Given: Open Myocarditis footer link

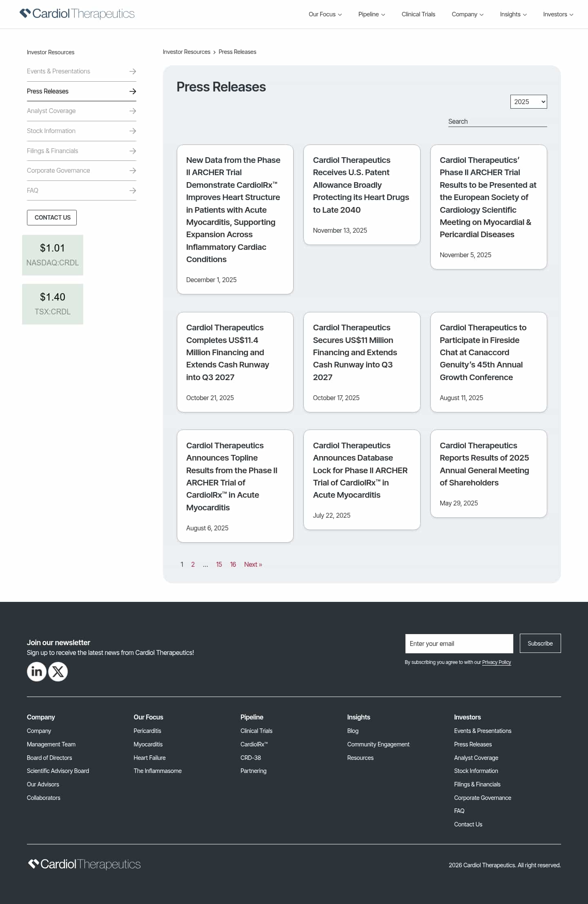Looking at the screenshot, I should 148,744.
